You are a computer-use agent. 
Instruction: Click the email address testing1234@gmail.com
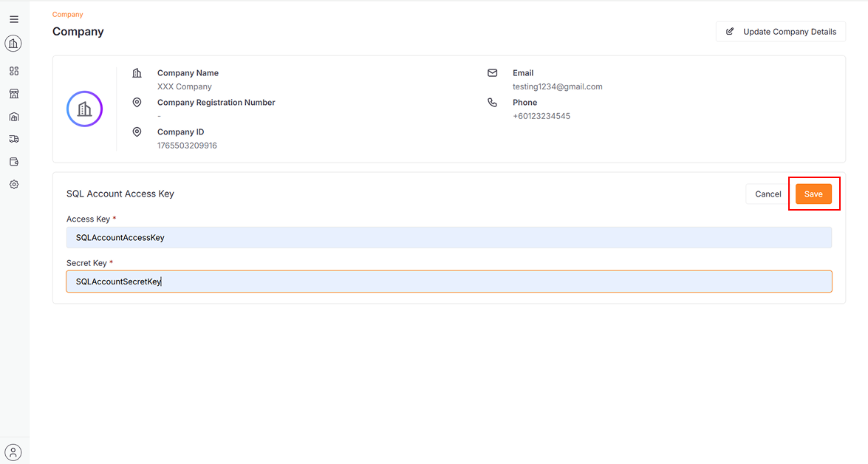coord(557,86)
